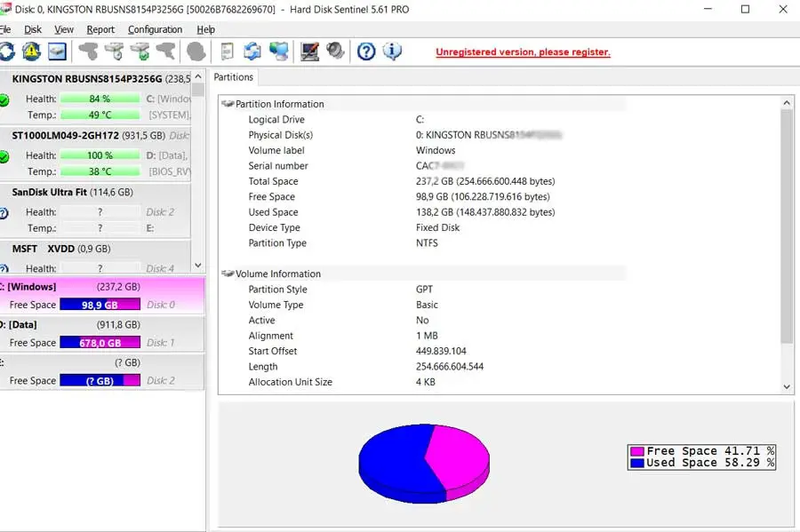Click the disk list scroll down arrow
Image resolution: width=800 pixels, height=532 pixels.
pyautogui.click(x=198, y=266)
